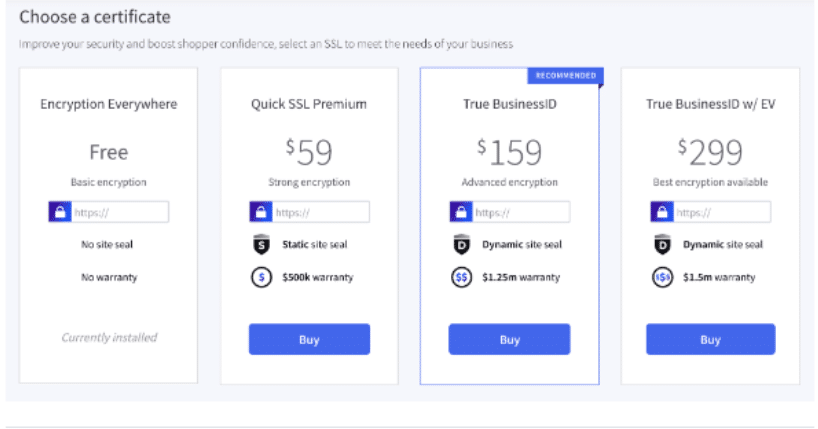Click lock icon in True BusinessID w/ EV card

tap(662, 212)
